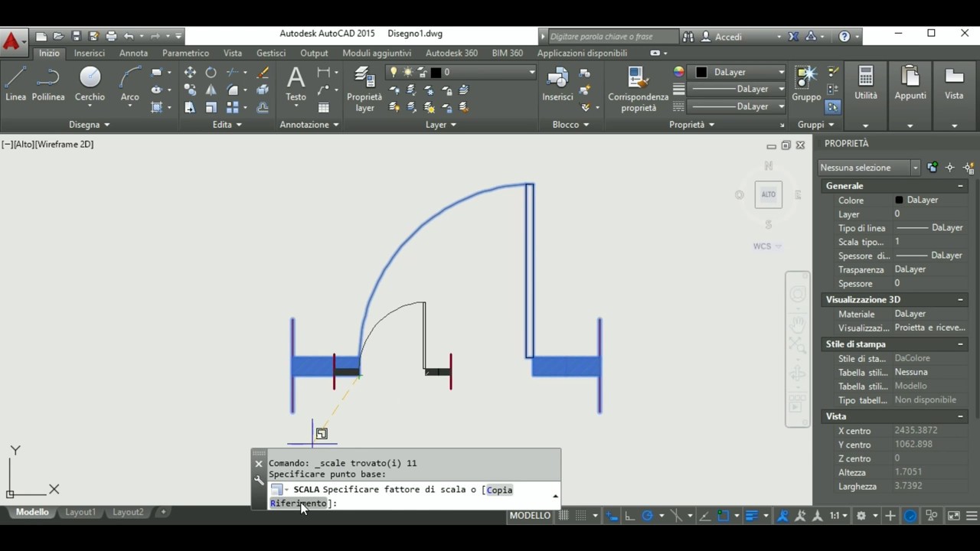This screenshot has height=551, width=980.
Task: Switch to the Vista ribbon tab
Action: pyautogui.click(x=233, y=53)
